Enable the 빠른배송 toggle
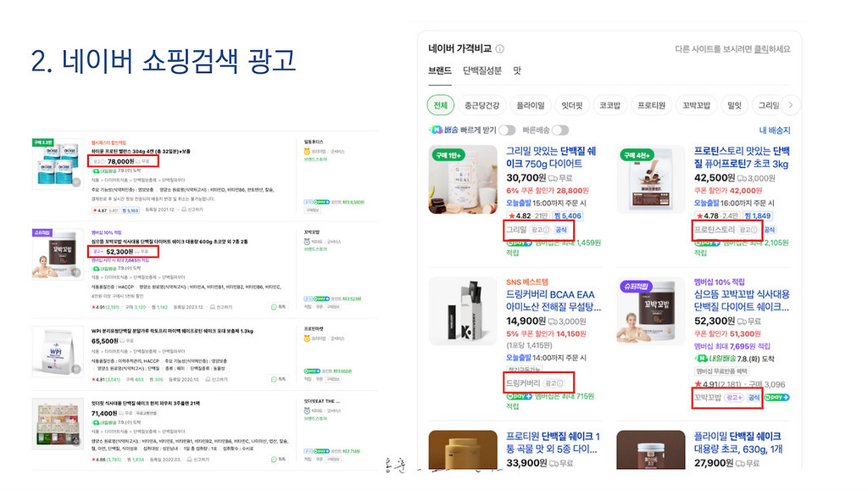Image resolution: width=868 pixels, height=491 pixels. click(x=560, y=130)
